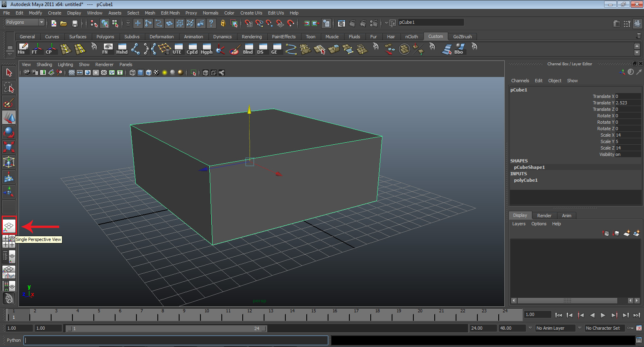The height and width of the screenshot is (347, 644).
Task: Switch to the Rendering shelf tab
Action: (x=252, y=37)
